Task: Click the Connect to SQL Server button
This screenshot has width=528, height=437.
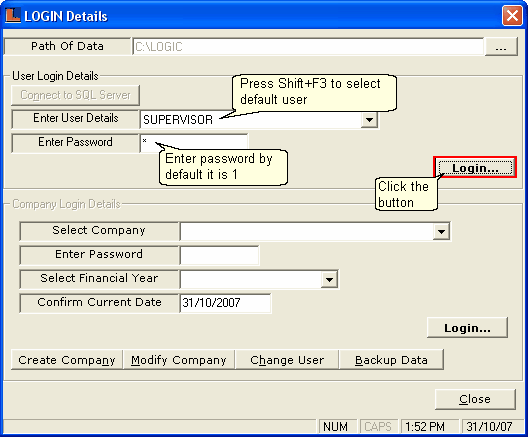Action: 75,95
